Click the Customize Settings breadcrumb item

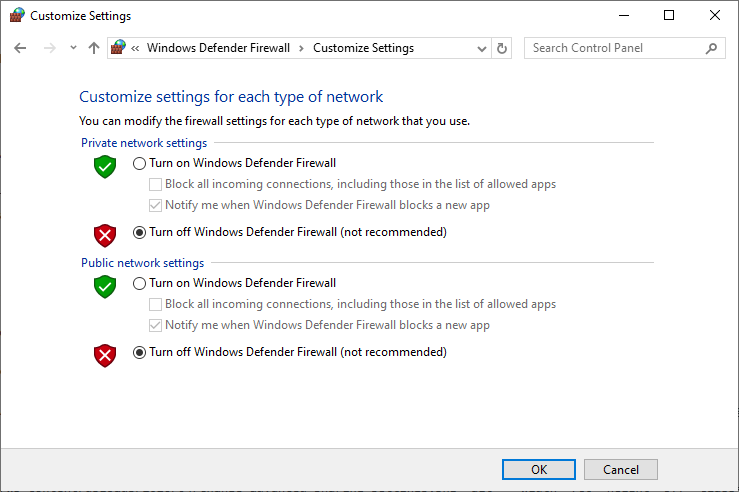coord(363,48)
